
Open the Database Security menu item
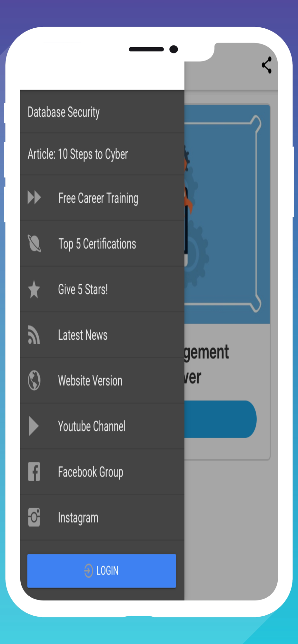(102, 112)
